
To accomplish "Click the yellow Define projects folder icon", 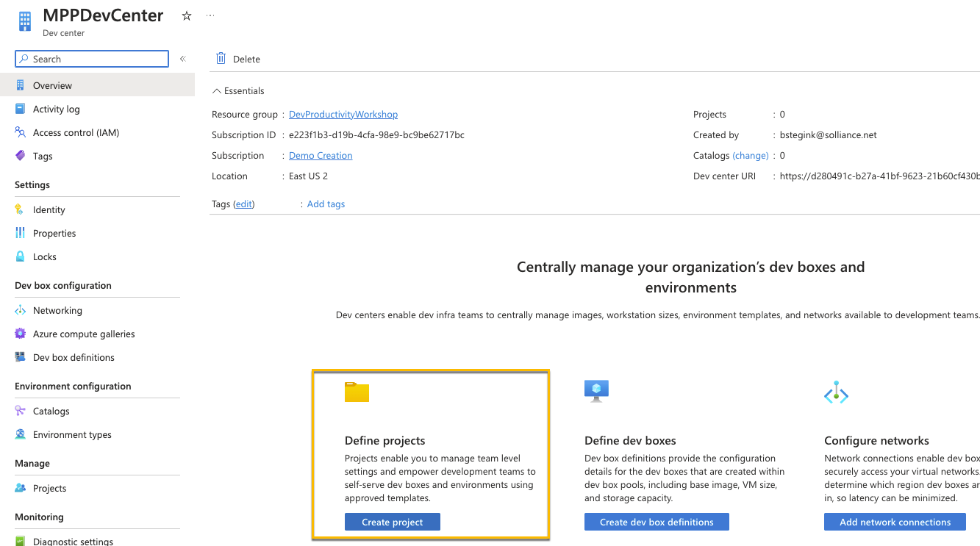I will click(357, 392).
